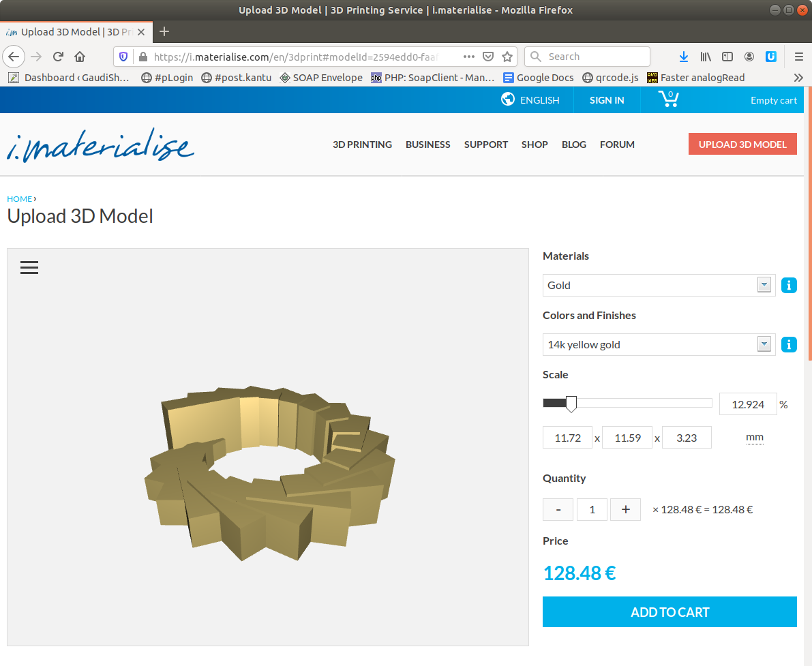The width and height of the screenshot is (812, 666).
Task: Click the page vertical scrollbar
Action: 809,223
